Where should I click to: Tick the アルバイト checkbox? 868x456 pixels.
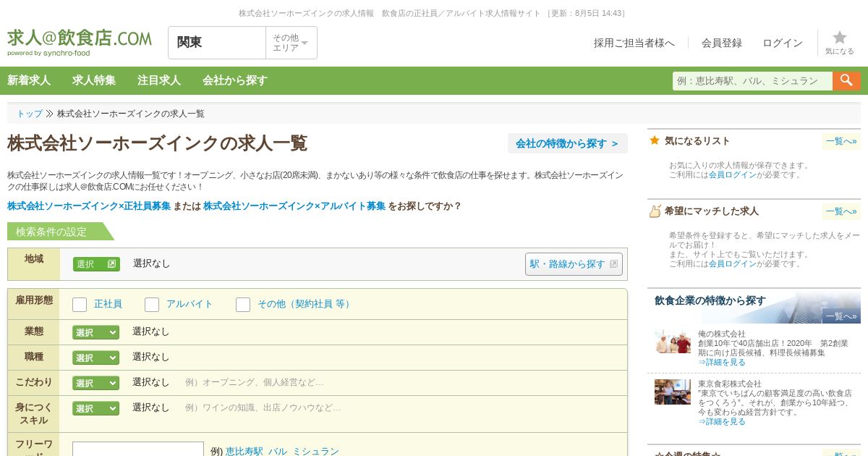[x=152, y=305]
